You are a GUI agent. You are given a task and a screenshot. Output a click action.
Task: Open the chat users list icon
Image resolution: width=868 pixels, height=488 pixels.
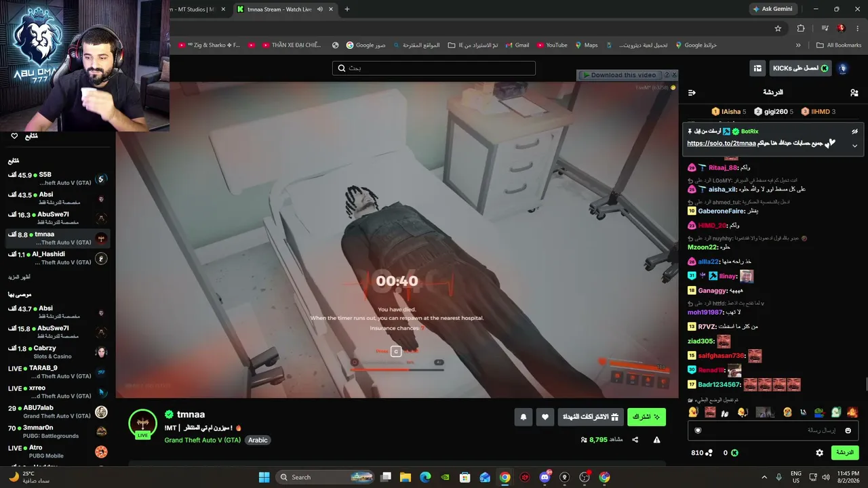click(x=854, y=93)
